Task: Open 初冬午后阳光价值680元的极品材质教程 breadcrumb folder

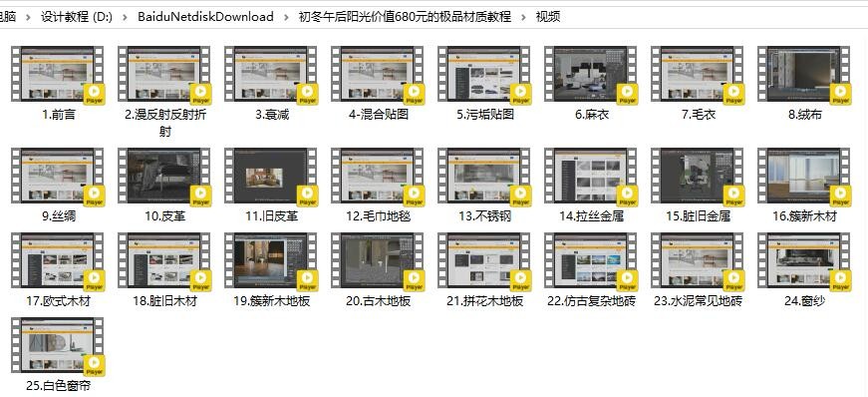Action: 405,17
